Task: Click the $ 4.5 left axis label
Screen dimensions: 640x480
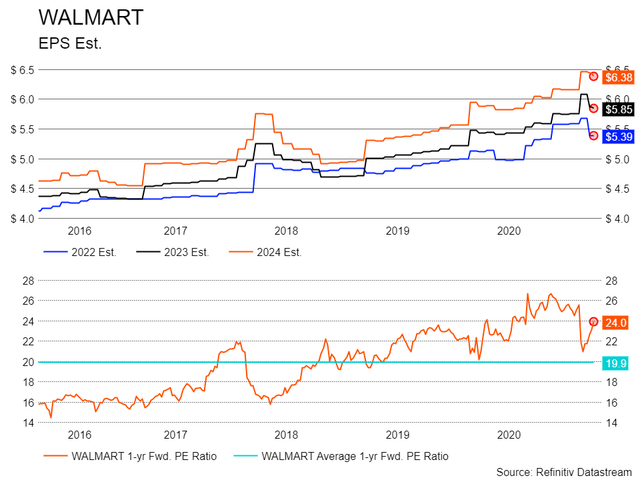Action: coord(22,189)
